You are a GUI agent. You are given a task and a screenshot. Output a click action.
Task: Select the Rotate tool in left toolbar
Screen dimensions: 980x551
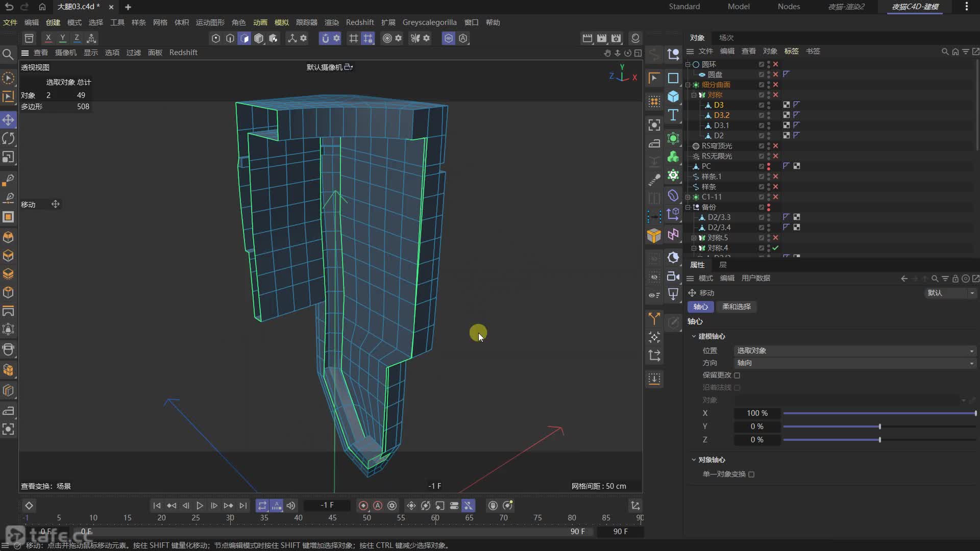(8, 138)
